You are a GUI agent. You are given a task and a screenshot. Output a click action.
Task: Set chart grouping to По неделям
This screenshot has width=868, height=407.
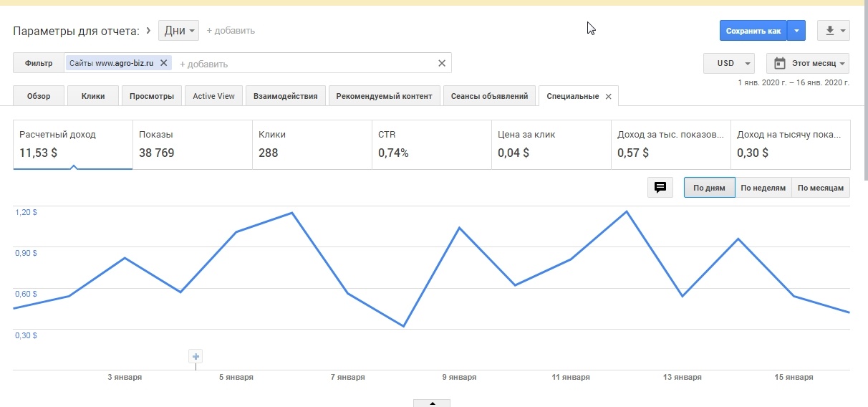[x=763, y=188]
